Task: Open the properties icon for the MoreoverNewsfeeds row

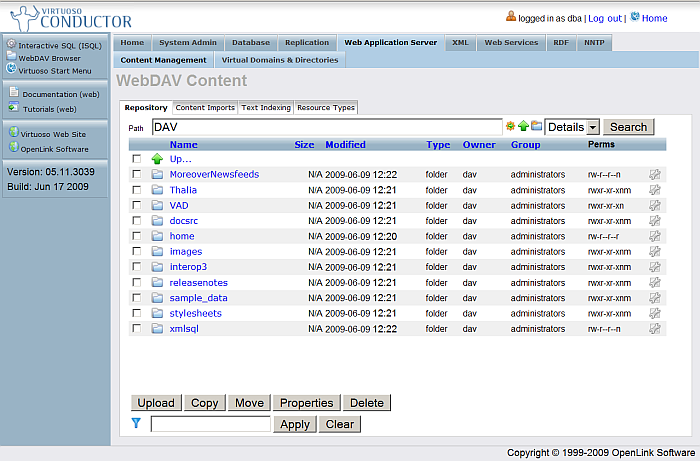Action: point(655,175)
